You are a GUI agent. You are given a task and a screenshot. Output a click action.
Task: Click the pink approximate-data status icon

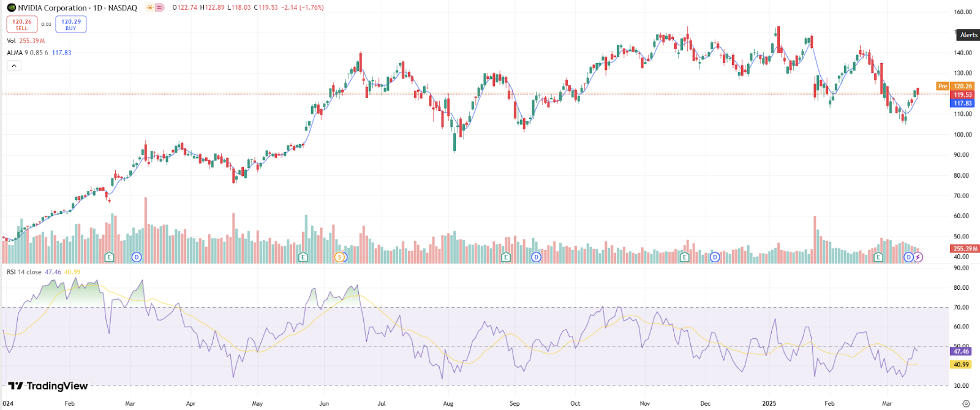point(159,8)
